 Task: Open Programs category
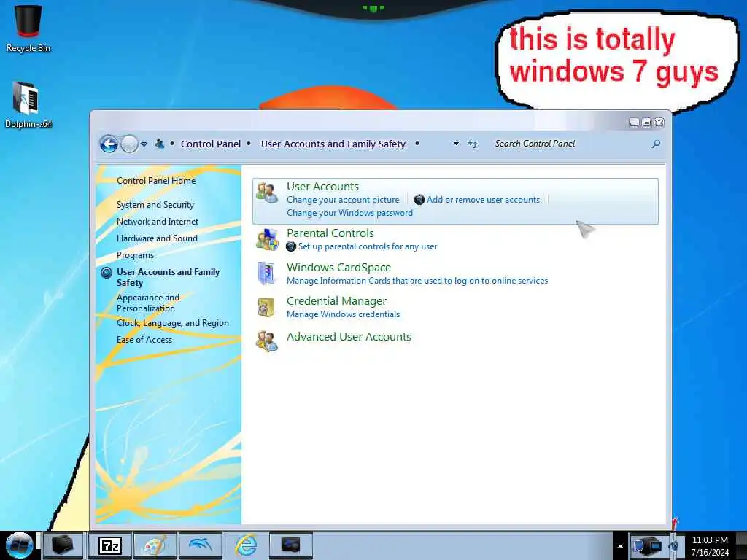coord(135,255)
